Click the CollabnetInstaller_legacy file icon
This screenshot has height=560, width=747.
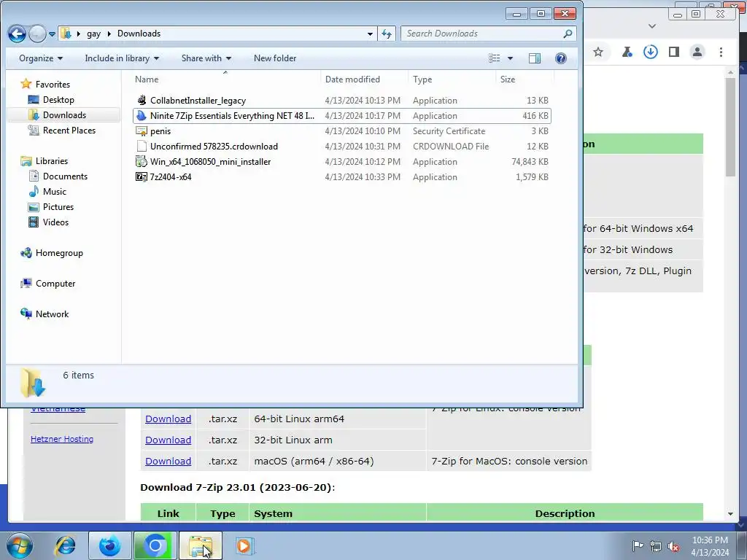point(141,101)
